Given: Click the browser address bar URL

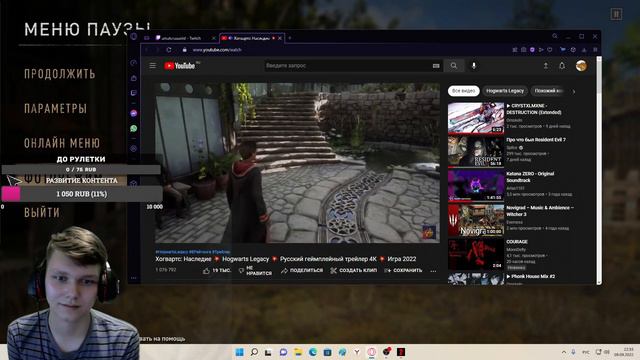Looking at the screenshot, I should 217,50.
